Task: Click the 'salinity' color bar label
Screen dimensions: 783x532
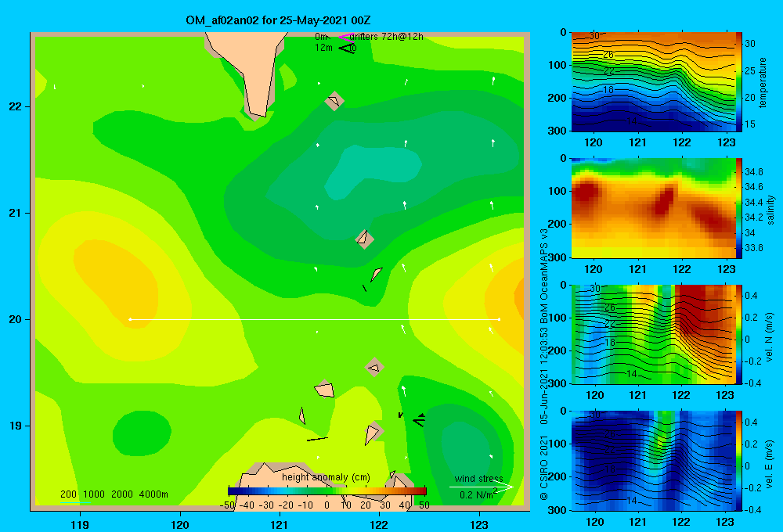Action: 770,210
